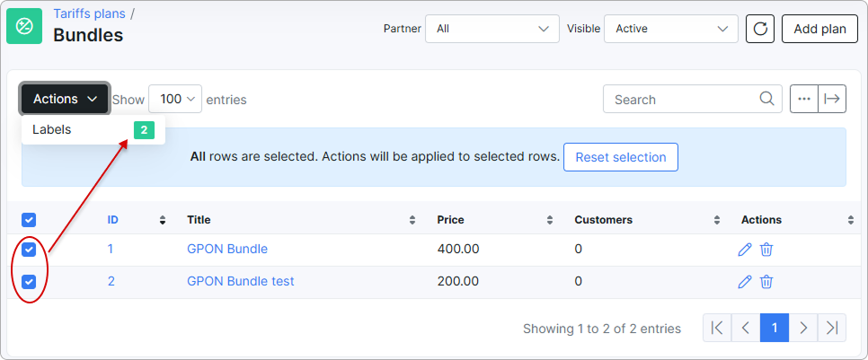Click the Bundles page heading

pyautogui.click(x=88, y=35)
